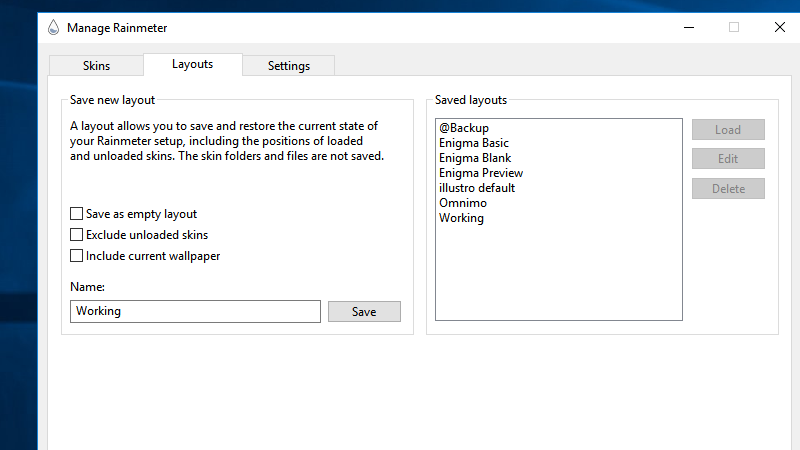800x450 pixels.
Task: Click the Load button
Action: (x=728, y=130)
